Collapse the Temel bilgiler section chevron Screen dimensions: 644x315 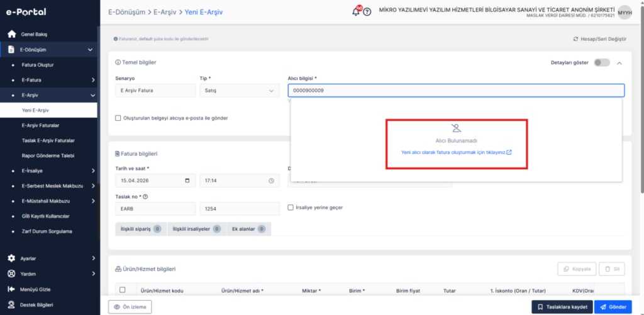(x=619, y=64)
